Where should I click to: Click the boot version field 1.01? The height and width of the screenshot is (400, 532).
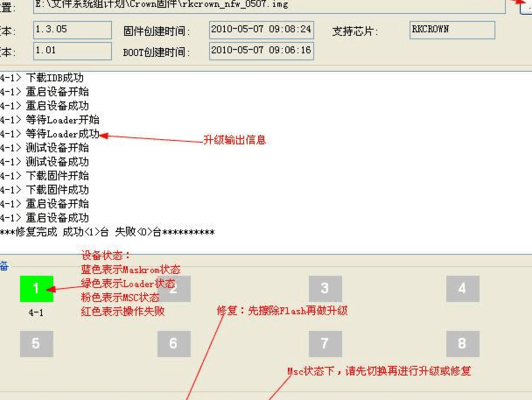pyautogui.click(x=72, y=51)
